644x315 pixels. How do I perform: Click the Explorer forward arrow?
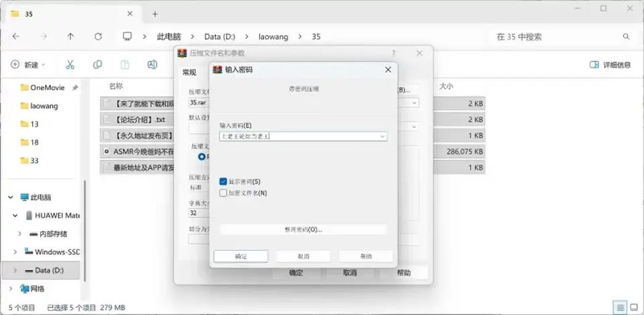[44, 36]
